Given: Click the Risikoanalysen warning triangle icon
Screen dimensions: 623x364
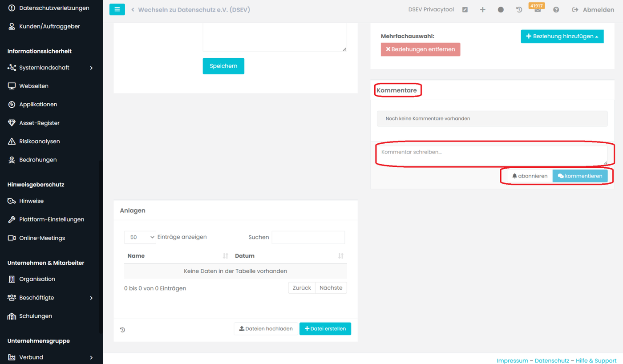Looking at the screenshot, I should pos(12,142).
